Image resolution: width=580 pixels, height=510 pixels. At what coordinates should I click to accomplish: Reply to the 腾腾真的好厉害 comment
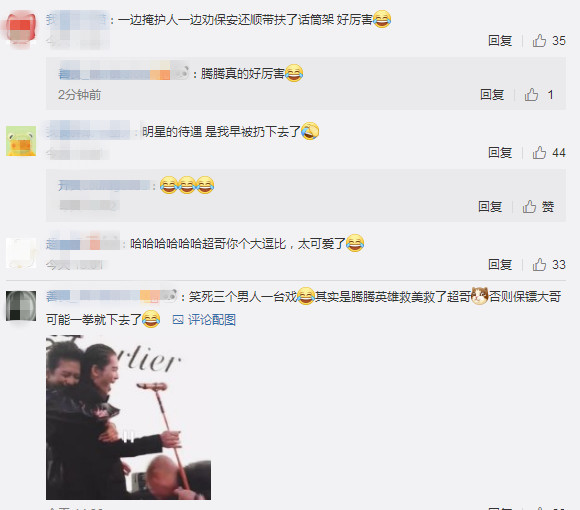[x=492, y=95]
